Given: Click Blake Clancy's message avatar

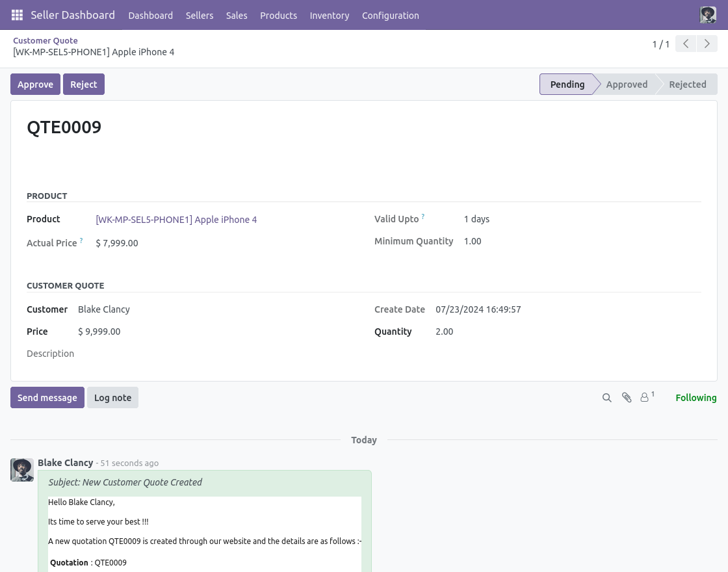Looking at the screenshot, I should point(22,469).
